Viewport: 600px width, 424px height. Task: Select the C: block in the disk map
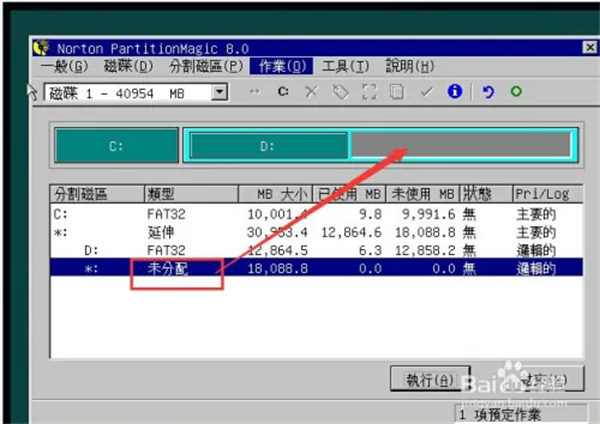pos(116,145)
